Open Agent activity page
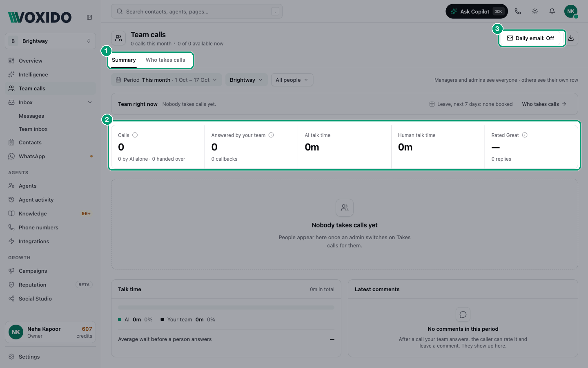Viewport: 588px width, 368px height. [x=51, y=200]
